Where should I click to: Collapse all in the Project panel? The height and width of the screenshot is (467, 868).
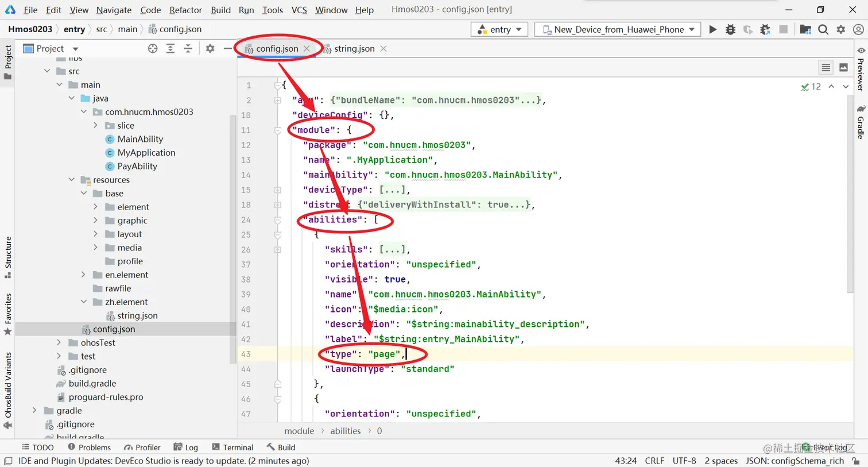point(188,49)
